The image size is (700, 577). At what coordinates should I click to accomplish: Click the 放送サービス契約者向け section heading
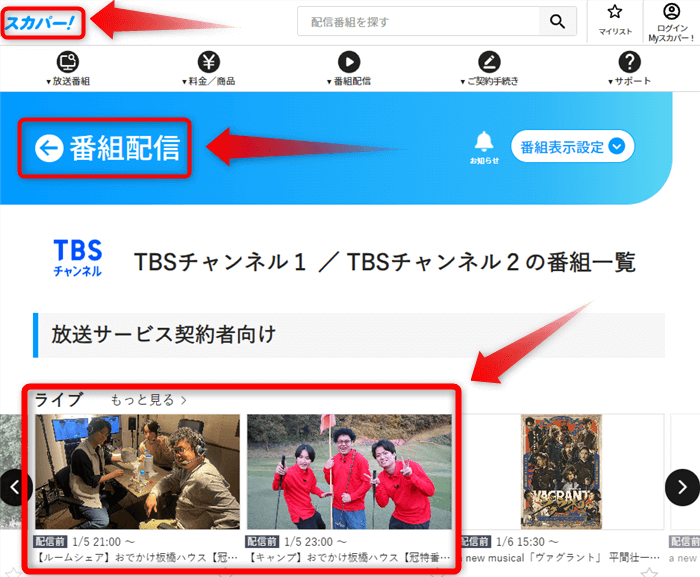(x=163, y=334)
